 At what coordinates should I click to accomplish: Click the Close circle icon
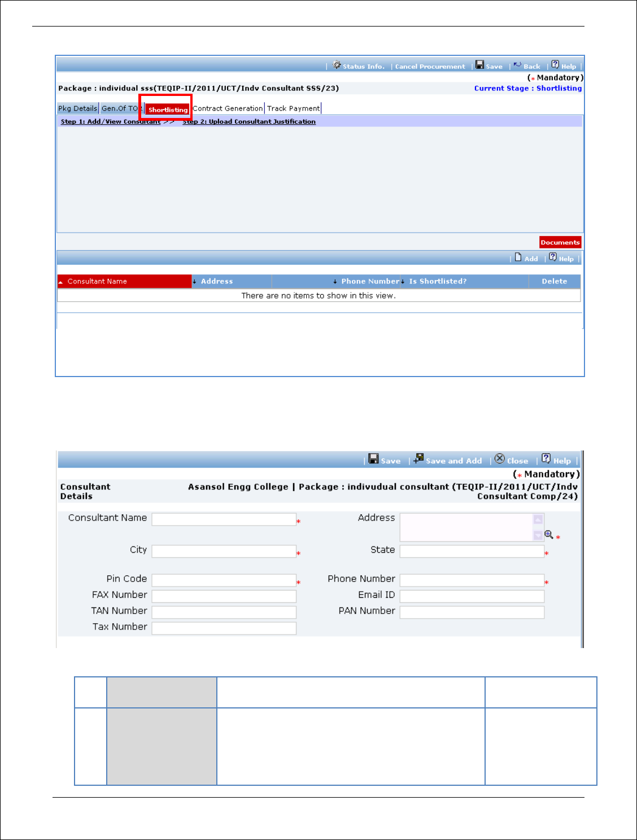click(500, 459)
